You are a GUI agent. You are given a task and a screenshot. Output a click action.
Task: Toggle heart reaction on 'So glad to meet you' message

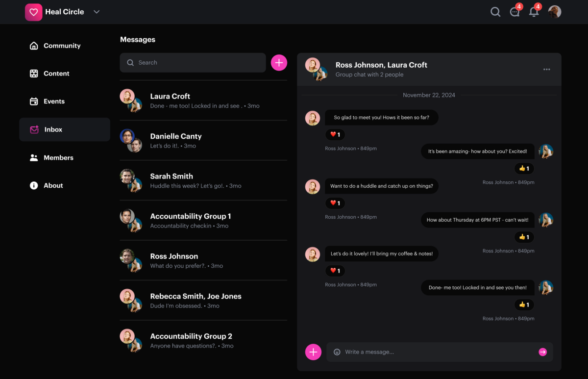(x=335, y=134)
